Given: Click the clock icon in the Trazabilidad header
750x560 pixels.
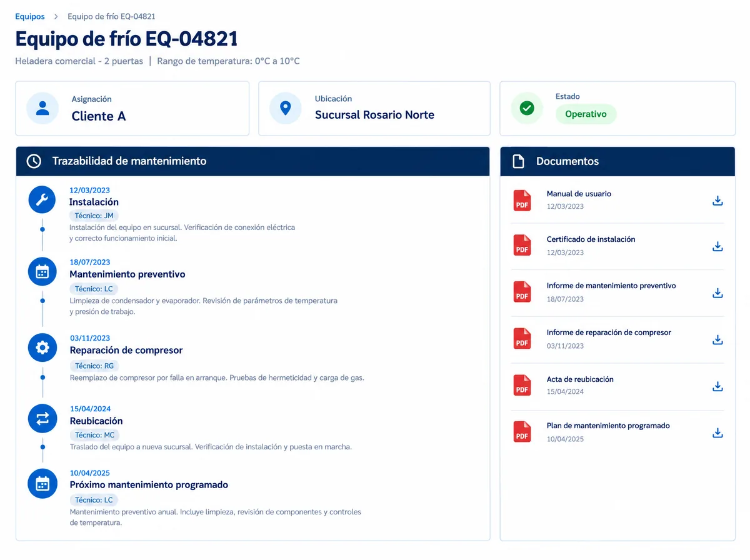Looking at the screenshot, I should tap(34, 161).
